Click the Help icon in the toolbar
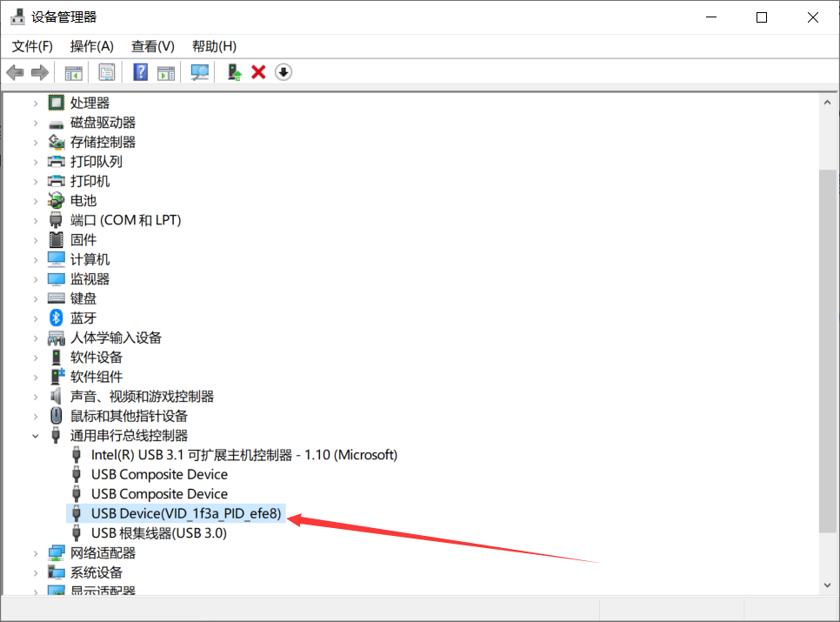This screenshot has height=622, width=840. (x=140, y=71)
